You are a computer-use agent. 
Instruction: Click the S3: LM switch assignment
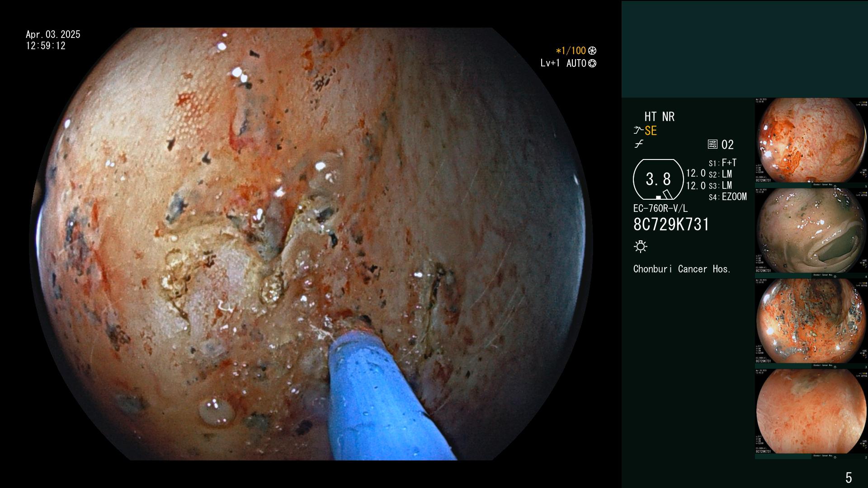point(720,186)
